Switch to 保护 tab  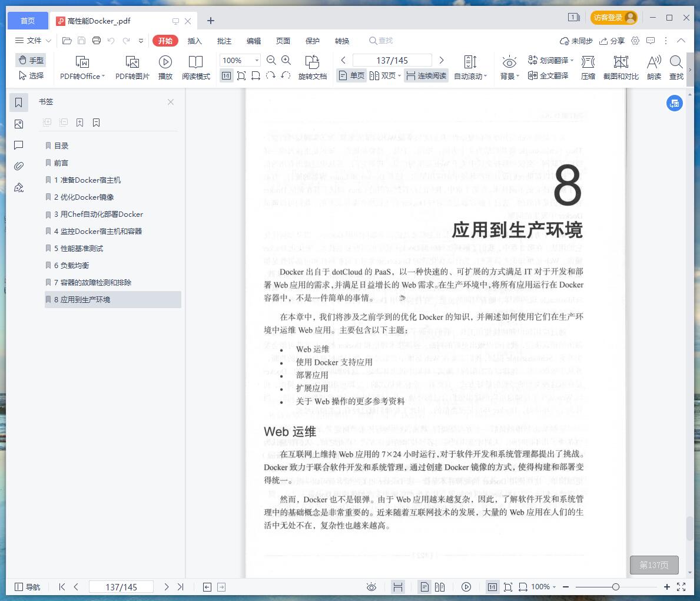click(x=313, y=41)
